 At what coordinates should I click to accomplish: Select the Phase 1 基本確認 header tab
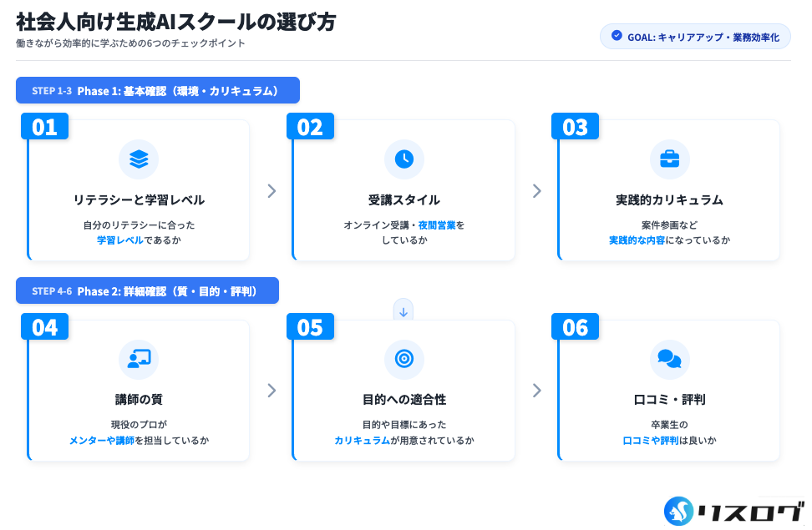click(158, 90)
